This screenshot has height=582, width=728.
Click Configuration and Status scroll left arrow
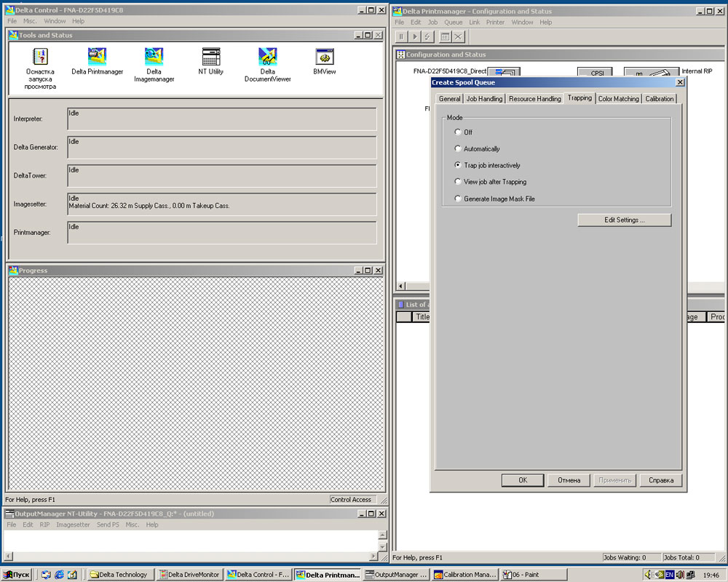coord(401,286)
